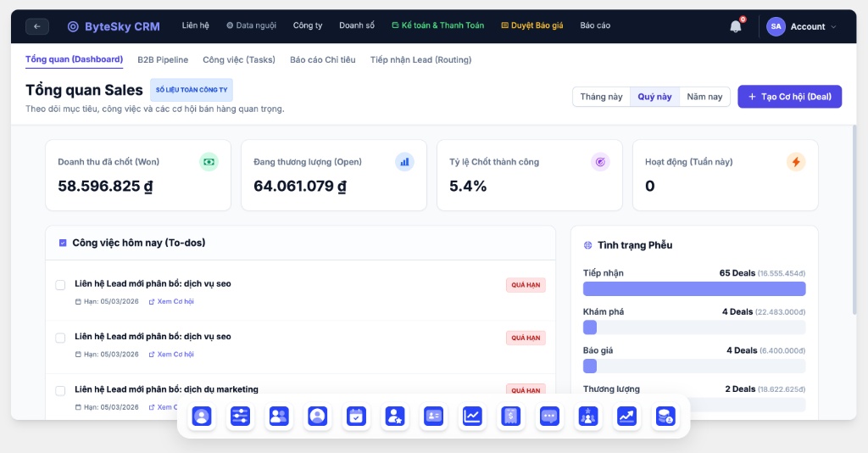Open the database with user dock icon
Image resolution: width=868 pixels, height=453 pixels.
pos(665,417)
